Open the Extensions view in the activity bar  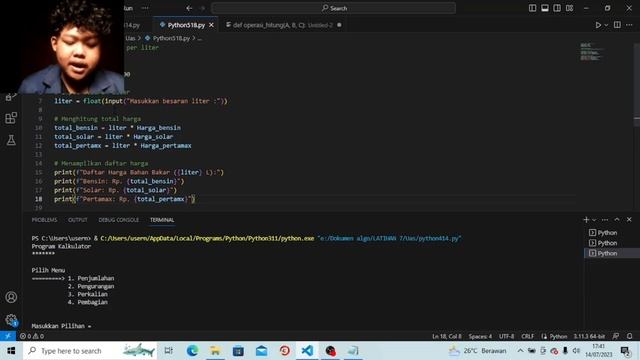click(x=11, y=118)
